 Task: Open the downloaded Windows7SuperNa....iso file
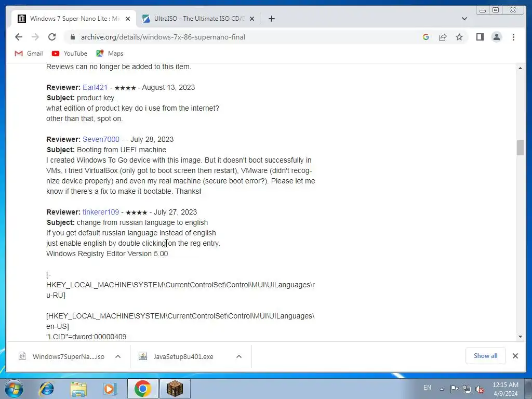[x=61, y=356]
